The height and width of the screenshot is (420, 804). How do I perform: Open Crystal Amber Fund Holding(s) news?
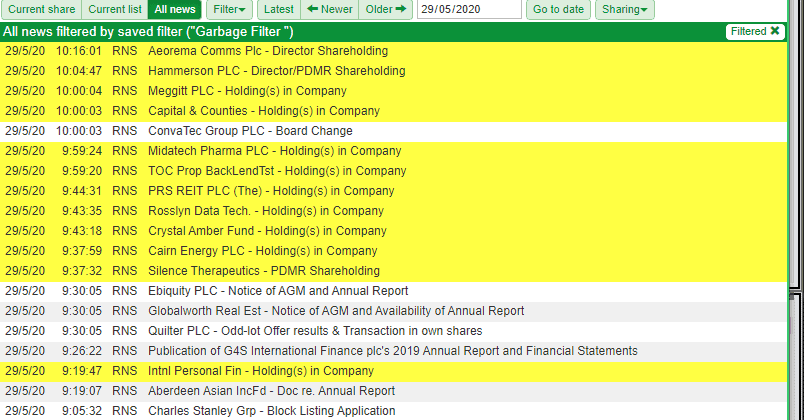[x=268, y=231]
